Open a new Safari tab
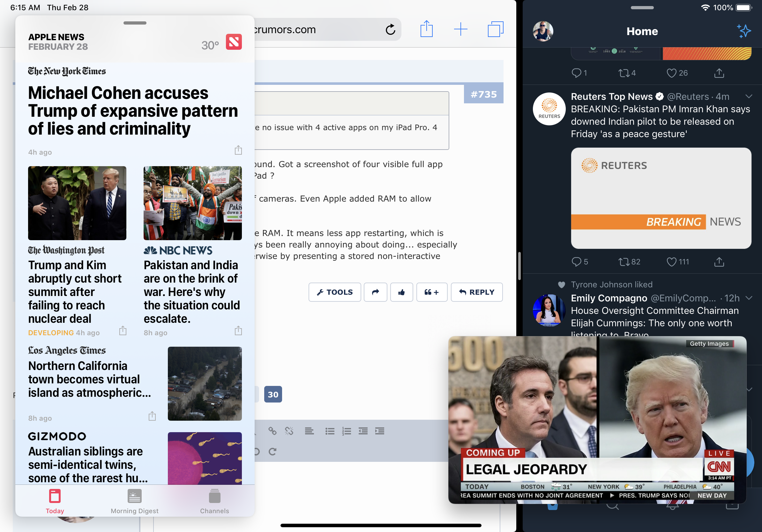762x532 pixels. pyautogui.click(x=461, y=29)
